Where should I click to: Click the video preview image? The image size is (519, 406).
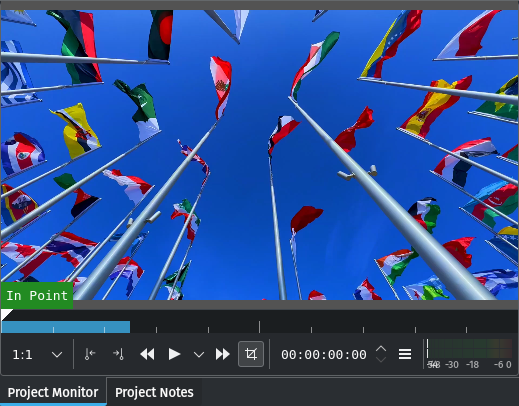tap(259, 155)
